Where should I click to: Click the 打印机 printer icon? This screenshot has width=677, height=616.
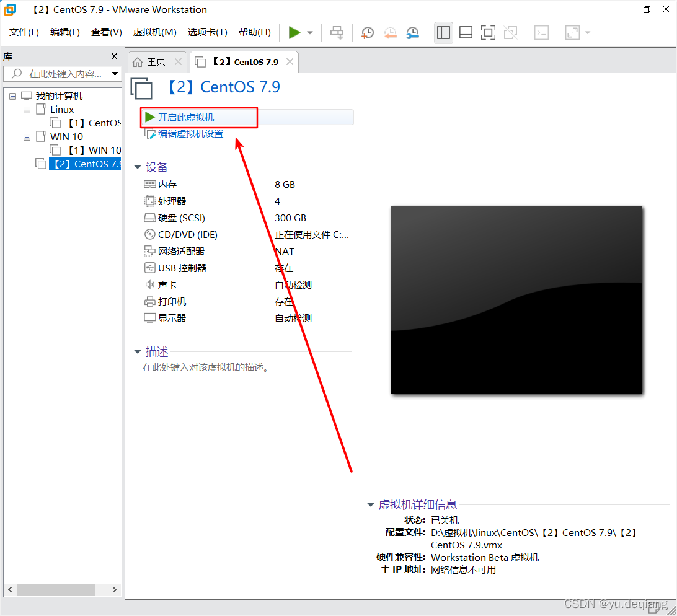tap(149, 301)
